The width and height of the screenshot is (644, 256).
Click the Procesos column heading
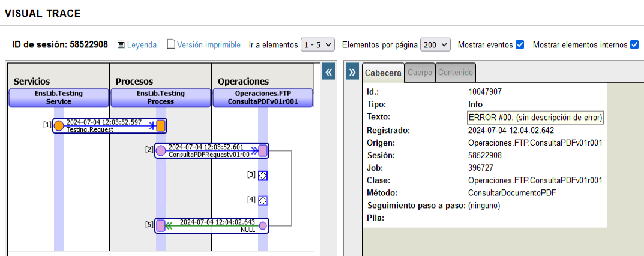pyautogui.click(x=134, y=81)
